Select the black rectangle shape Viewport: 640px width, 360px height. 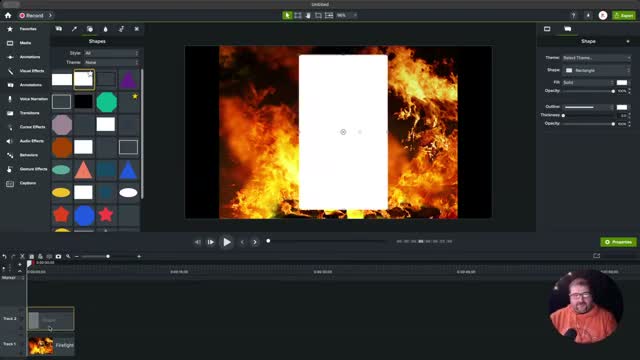(x=83, y=102)
